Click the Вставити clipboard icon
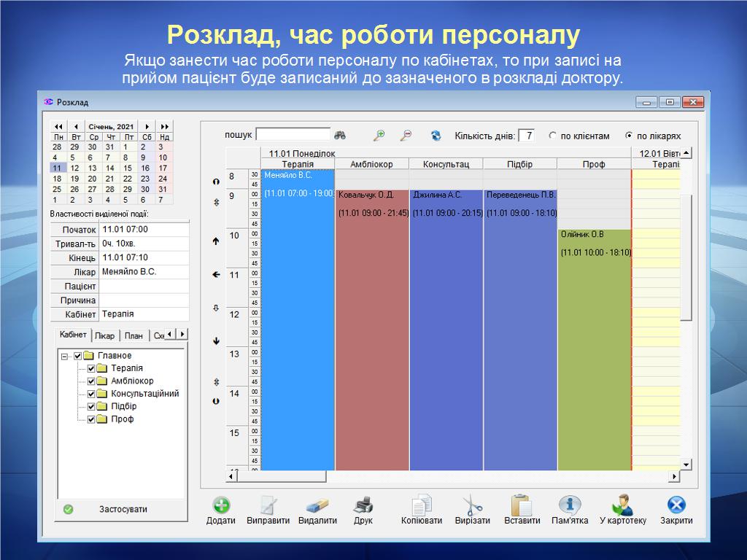This screenshot has height=560, width=747. point(522,505)
